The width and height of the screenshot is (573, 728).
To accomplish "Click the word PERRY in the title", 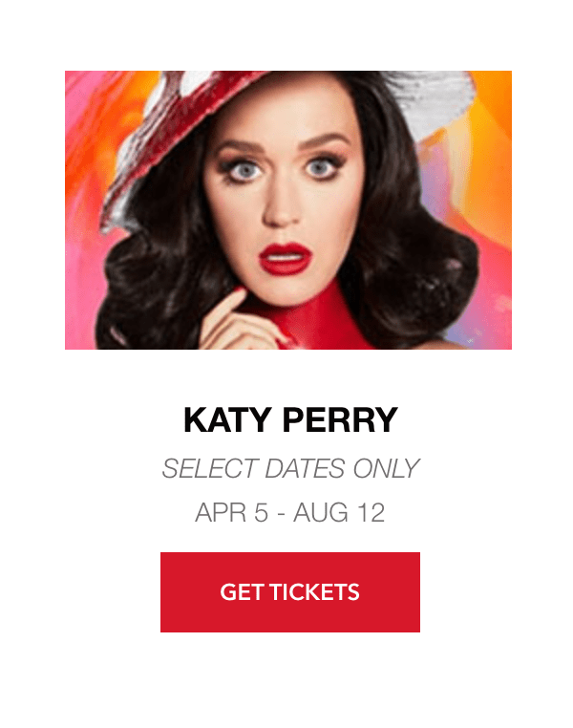I will coord(340,419).
